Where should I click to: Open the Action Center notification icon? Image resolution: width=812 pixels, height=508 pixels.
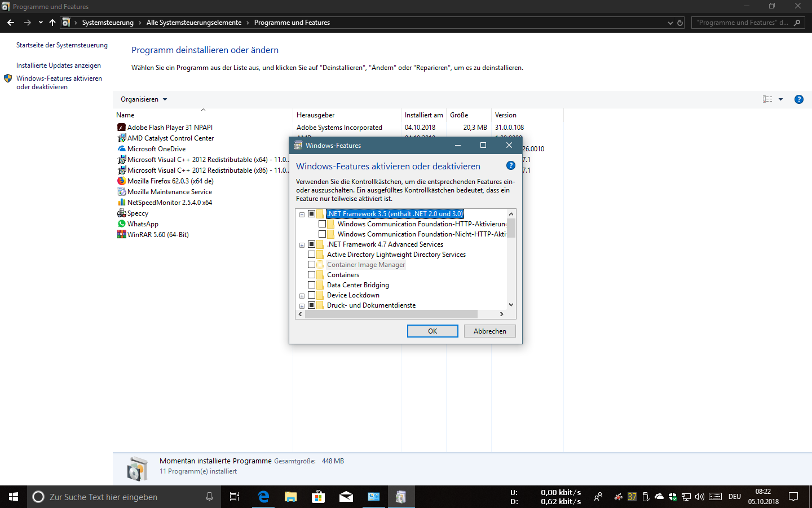(793, 497)
